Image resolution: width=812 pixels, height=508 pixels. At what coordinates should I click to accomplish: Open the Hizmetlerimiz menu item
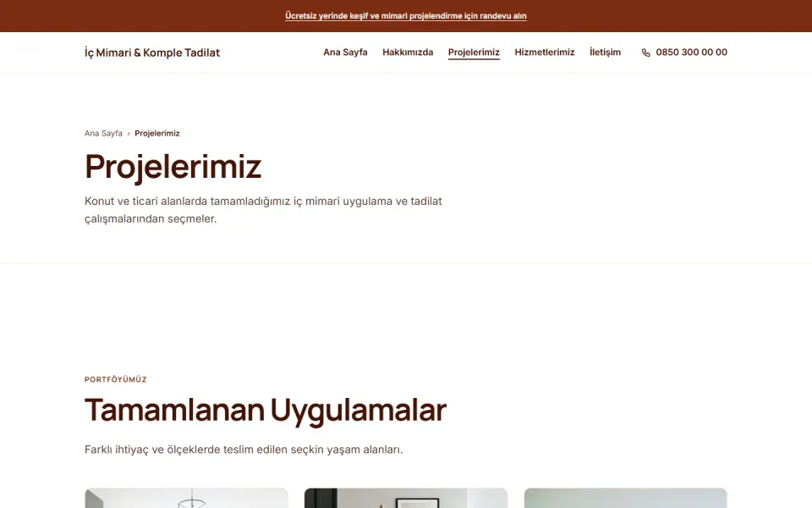[x=544, y=52]
